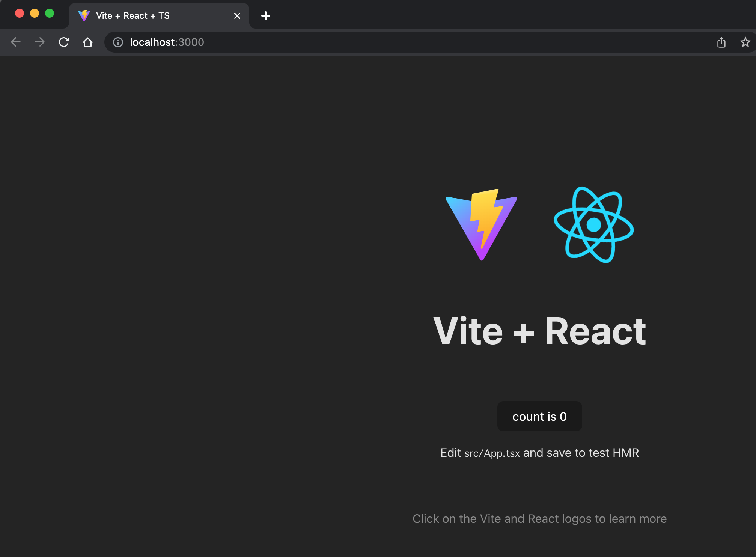This screenshot has width=756, height=557.
Task: Click the src/App.tsx code text
Action: tap(492, 453)
